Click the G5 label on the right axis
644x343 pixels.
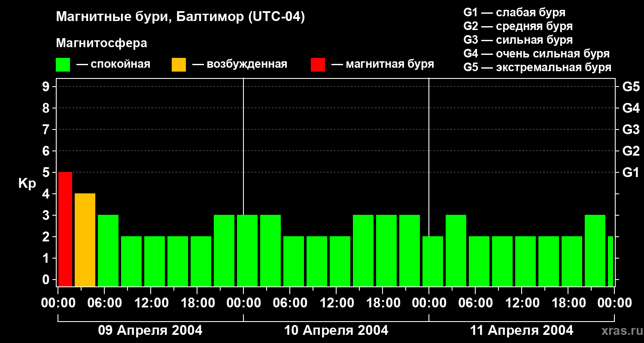coord(631,87)
